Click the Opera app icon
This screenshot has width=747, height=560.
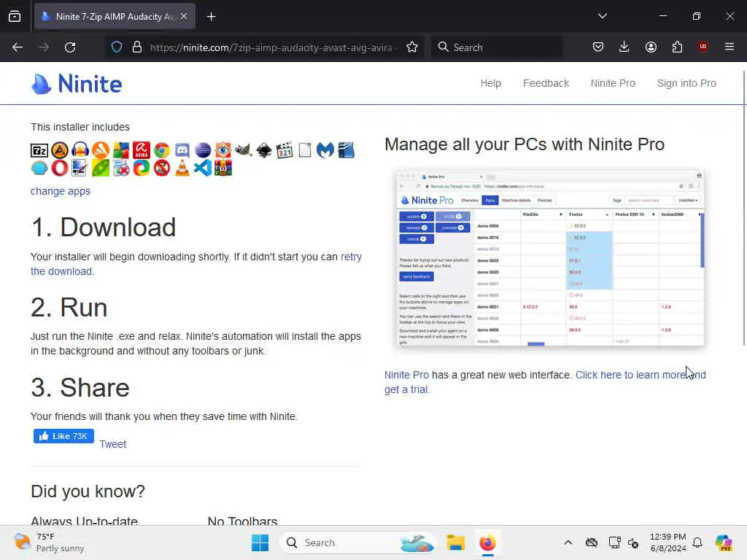point(60,168)
